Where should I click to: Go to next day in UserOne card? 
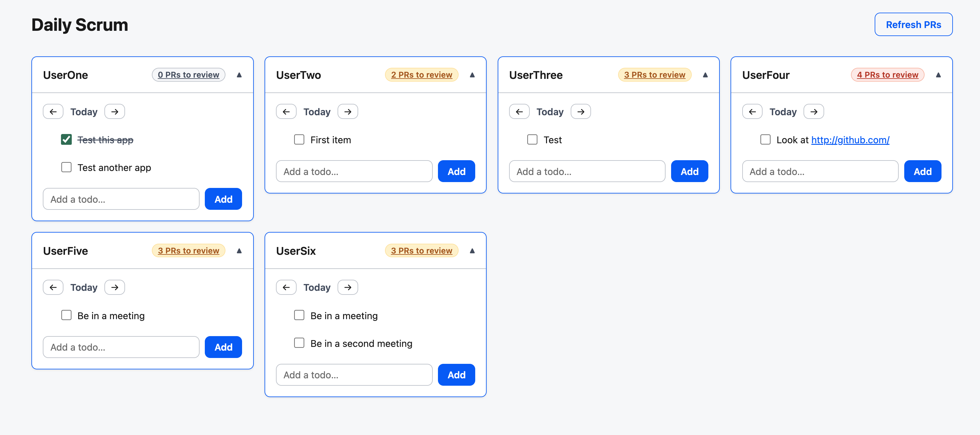[115, 112]
